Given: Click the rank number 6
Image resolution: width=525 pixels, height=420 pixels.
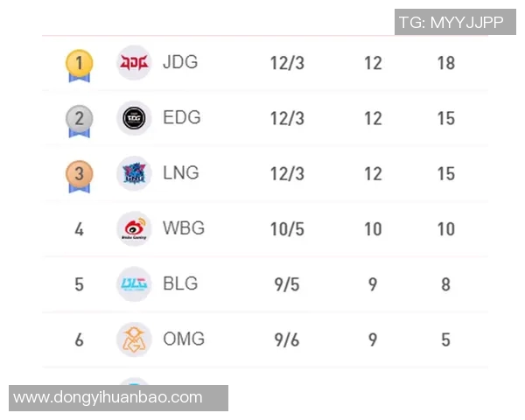Looking at the screenshot, I should coord(79,339).
